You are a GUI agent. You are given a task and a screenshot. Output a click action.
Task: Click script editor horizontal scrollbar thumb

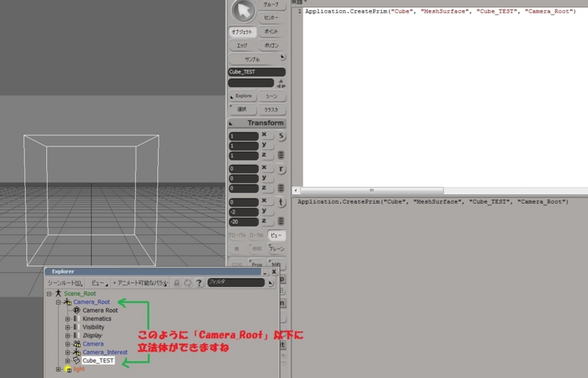tap(372, 190)
